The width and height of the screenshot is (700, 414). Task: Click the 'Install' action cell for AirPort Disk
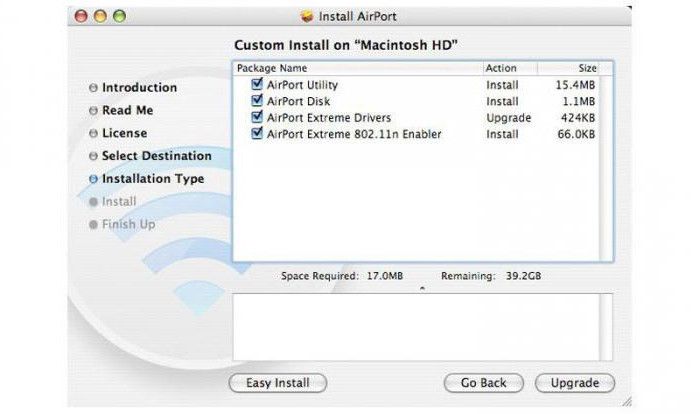(502, 101)
